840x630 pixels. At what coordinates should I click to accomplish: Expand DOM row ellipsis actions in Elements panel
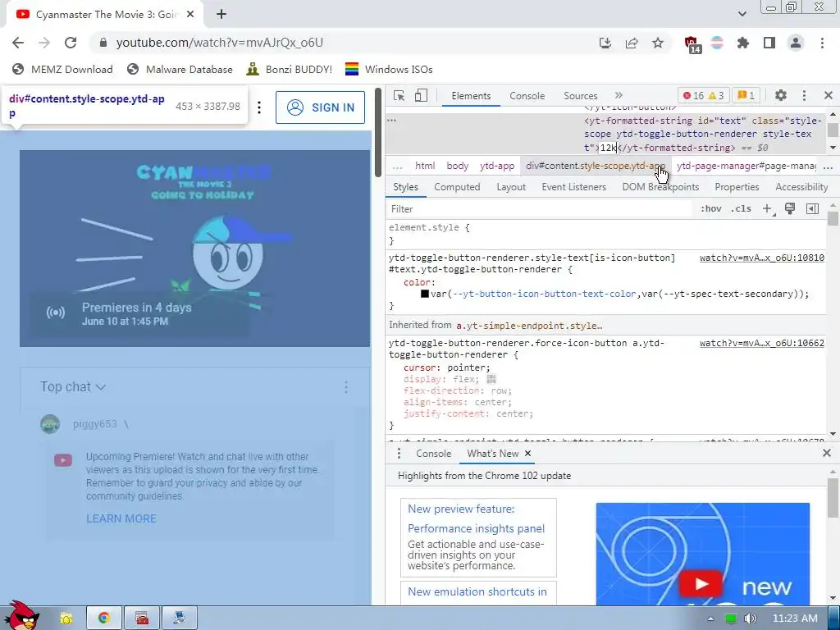391,120
